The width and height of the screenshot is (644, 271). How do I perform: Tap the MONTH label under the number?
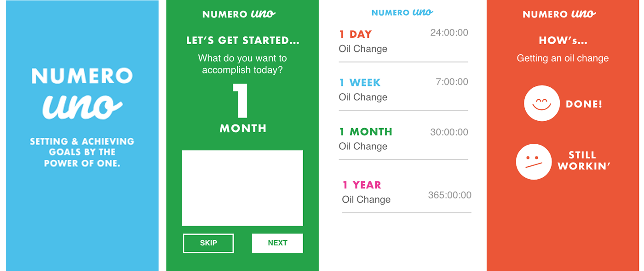tap(243, 128)
